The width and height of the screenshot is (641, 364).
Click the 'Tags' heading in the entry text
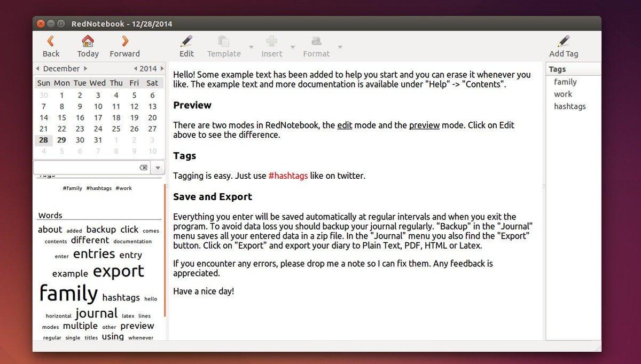184,156
